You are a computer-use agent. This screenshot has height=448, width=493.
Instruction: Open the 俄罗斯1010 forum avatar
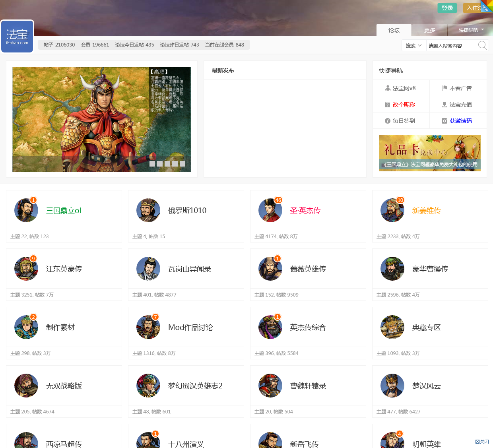(x=148, y=210)
